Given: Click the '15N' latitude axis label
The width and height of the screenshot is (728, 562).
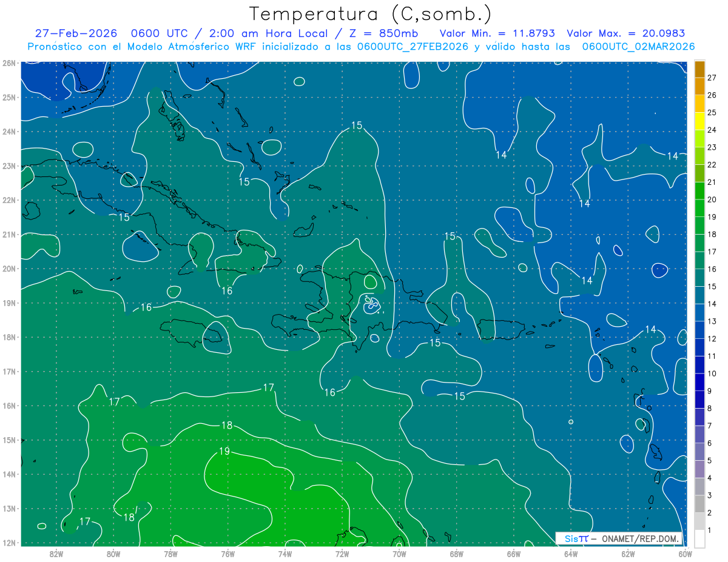Looking at the screenshot, I should (8, 440).
